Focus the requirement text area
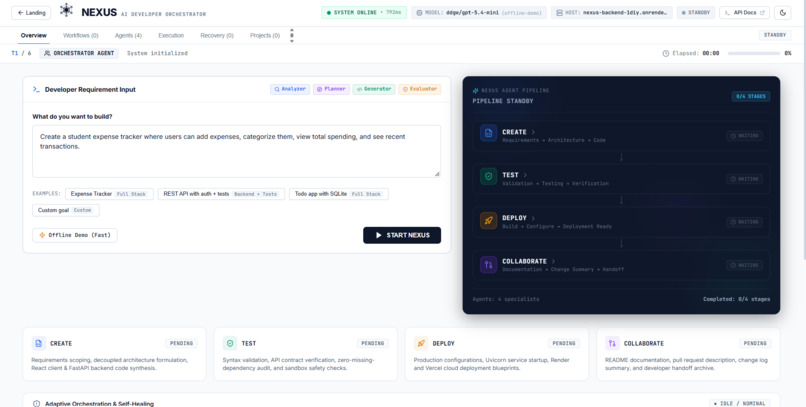The height and width of the screenshot is (407, 806). click(x=236, y=152)
